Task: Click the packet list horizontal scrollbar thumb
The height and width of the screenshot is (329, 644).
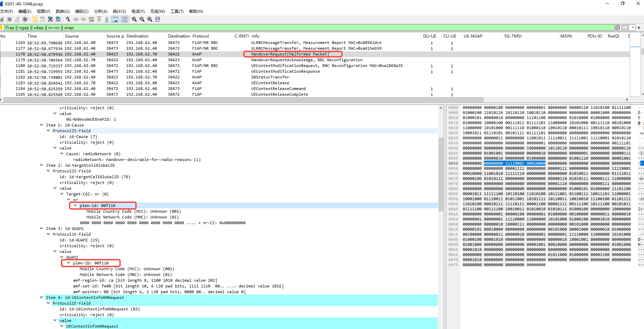Action: pyautogui.click(x=243, y=100)
